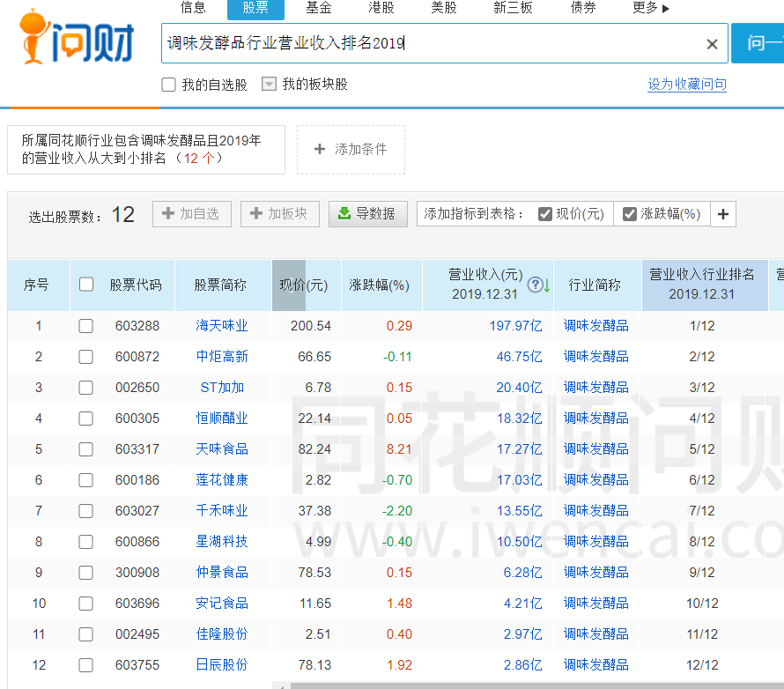Click the 涨跌幅(%) column header
The height and width of the screenshot is (689, 784).
[380, 285]
